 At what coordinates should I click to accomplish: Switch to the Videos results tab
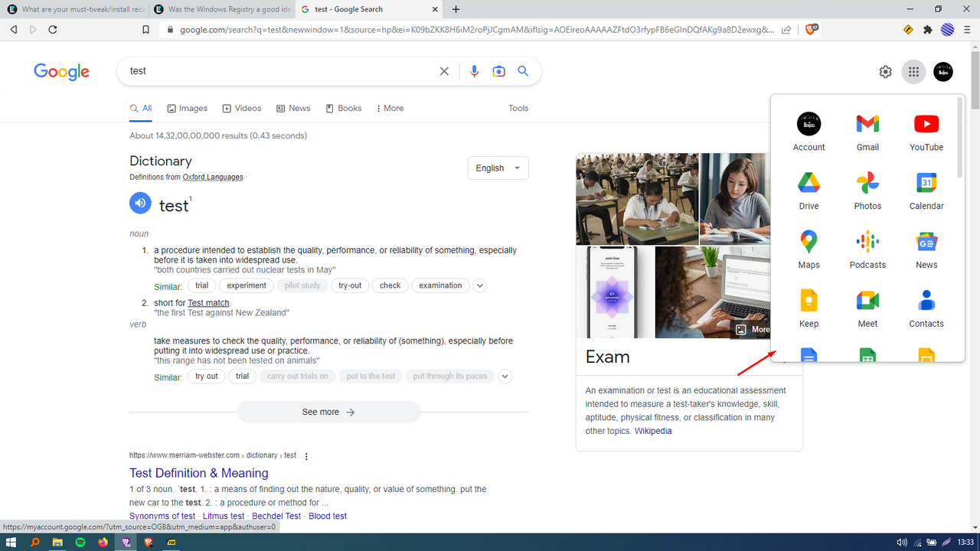pos(242,108)
